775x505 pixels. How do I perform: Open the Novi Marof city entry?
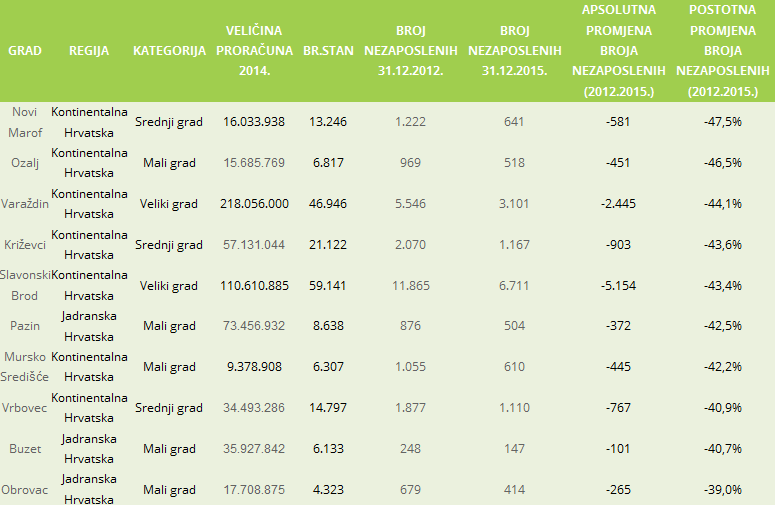(x=24, y=121)
